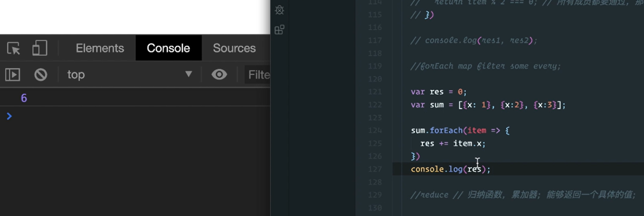This screenshot has width=644, height=216.
Task: Switch to the Console tab
Action: 168,48
